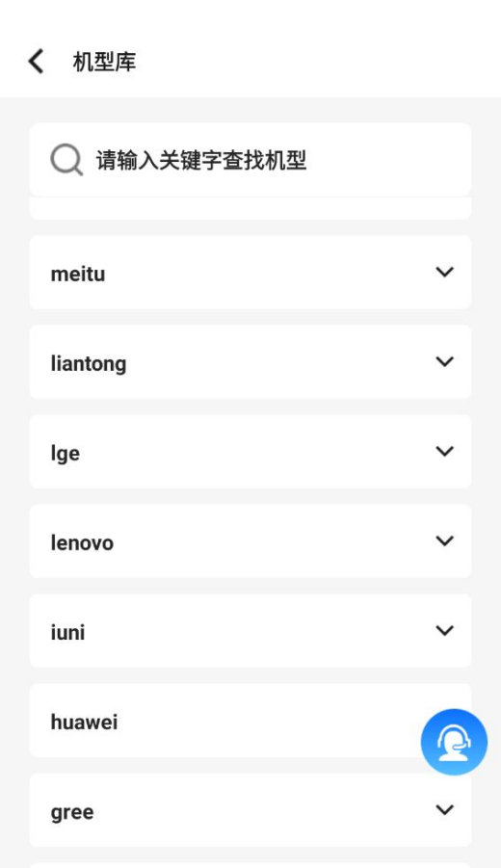Select the gree brand label
The image size is (501, 868).
point(72,813)
